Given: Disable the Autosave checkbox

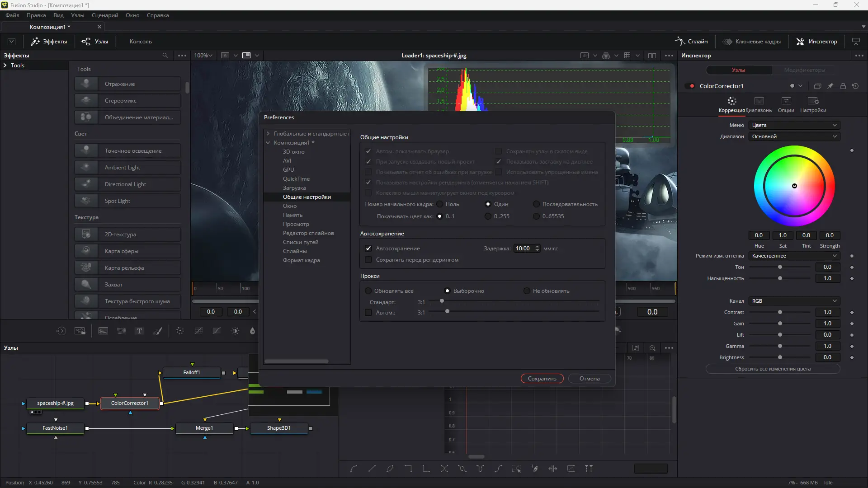Looking at the screenshot, I should [368, 249].
